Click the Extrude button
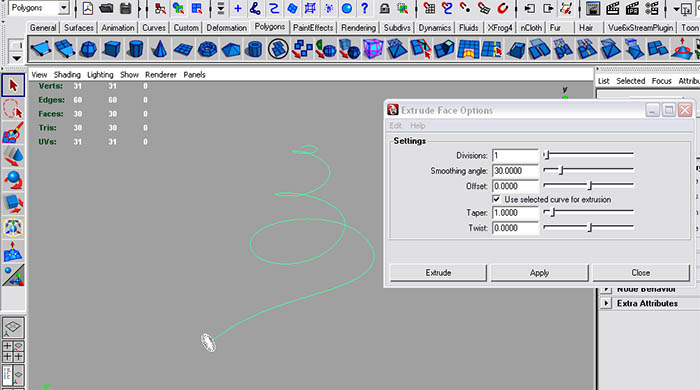This screenshot has width=700, height=390. tap(438, 273)
